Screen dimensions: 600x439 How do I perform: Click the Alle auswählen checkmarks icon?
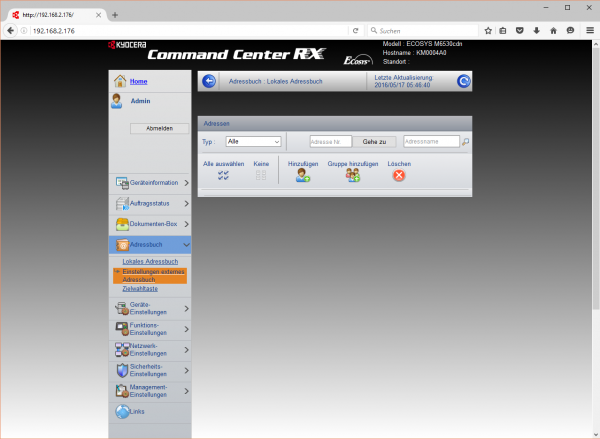coord(223,175)
